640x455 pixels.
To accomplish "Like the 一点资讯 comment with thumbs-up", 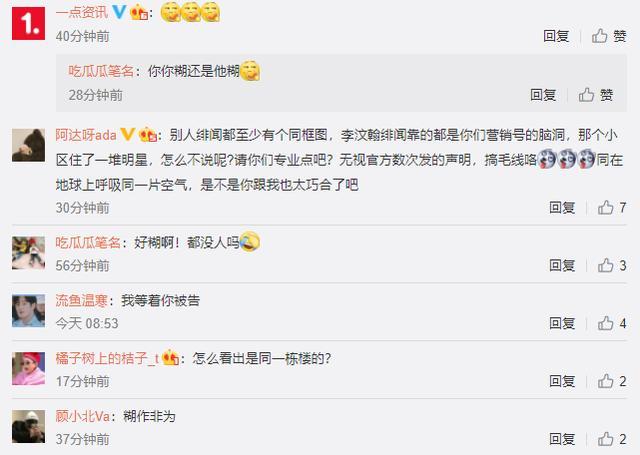I will click(609, 36).
